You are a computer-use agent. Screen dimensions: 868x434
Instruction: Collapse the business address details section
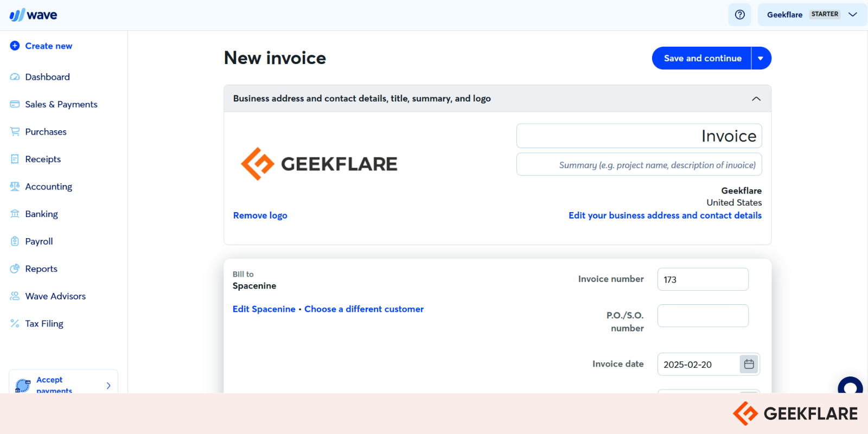pos(756,99)
